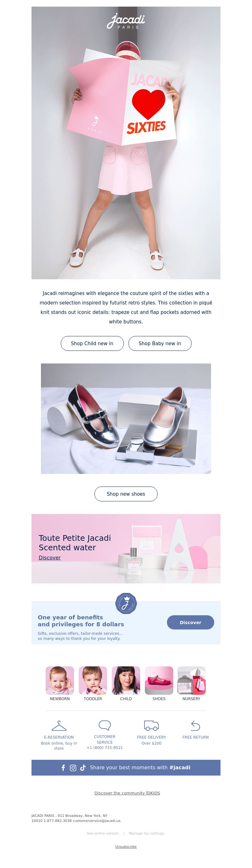Viewport: 252px width, 868px height.
Task: Open the TikTok icon in the banner
Action: pos(83,768)
